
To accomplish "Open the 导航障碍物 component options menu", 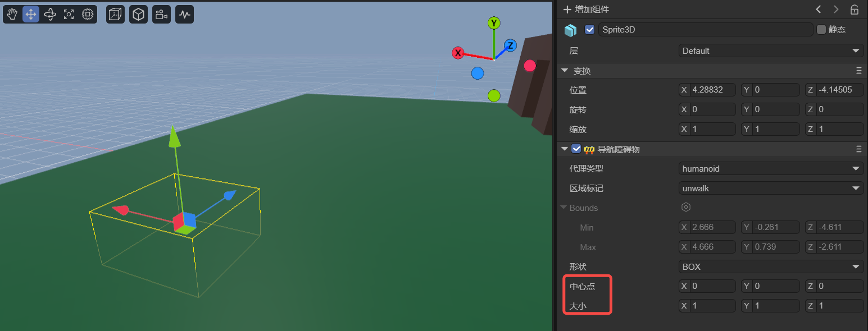I will tap(858, 149).
